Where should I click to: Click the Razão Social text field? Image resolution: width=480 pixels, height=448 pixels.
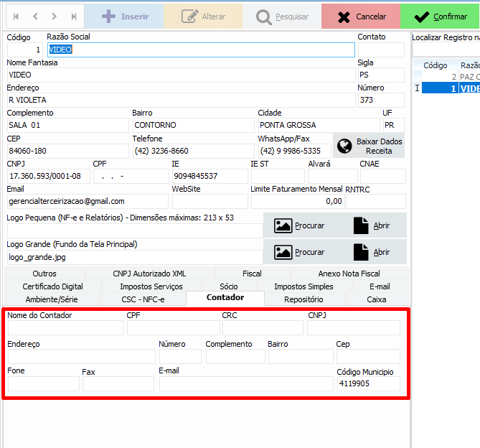coord(201,50)
